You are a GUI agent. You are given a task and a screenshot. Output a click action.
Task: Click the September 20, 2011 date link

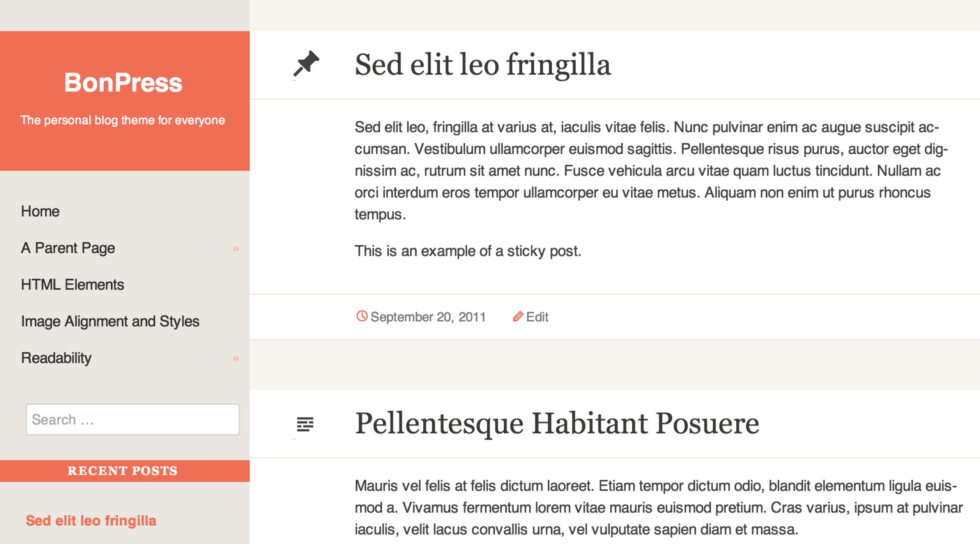428,317
